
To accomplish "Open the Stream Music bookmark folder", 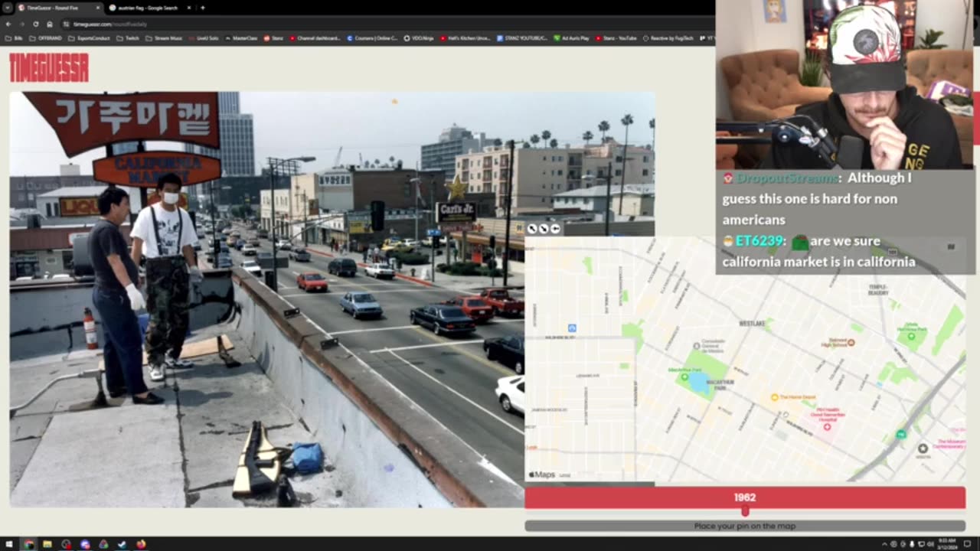I will point(165,37).
